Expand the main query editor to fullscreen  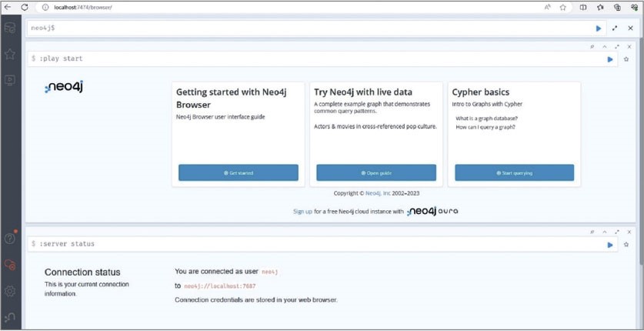[x=615, y=28]
